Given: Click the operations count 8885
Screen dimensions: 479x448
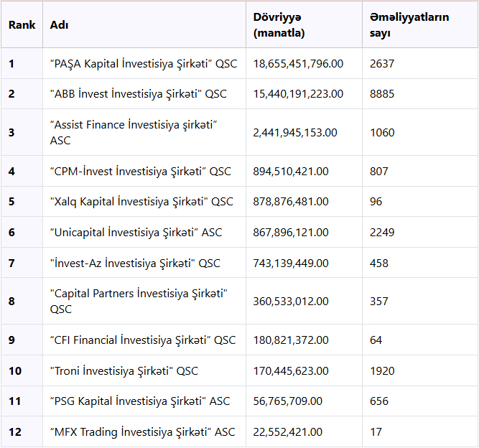Looking at the screenshot, I should point(382,94).
